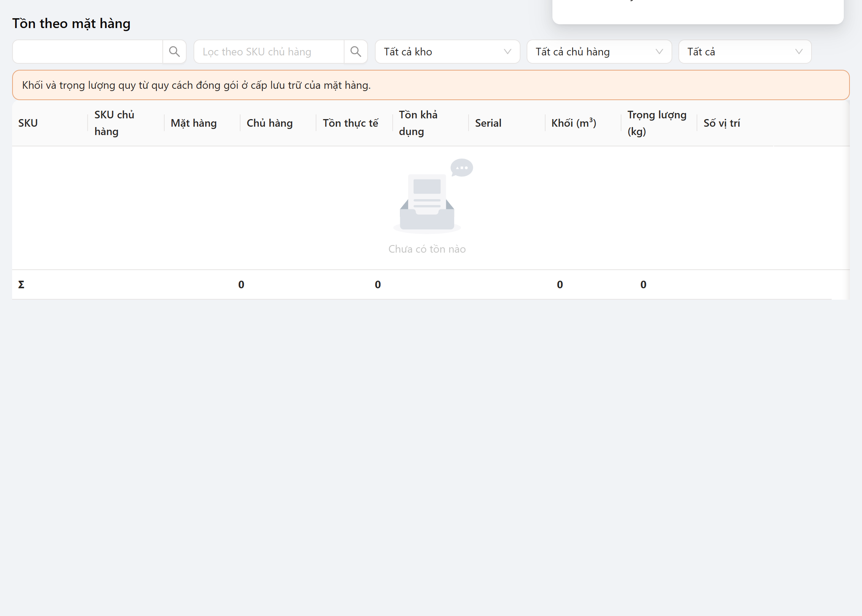Click the 'Số vị trí' column header
Image resolution: width=862 pixels, height=616 pixels.
pyautogui.click(x=735, y=123)
